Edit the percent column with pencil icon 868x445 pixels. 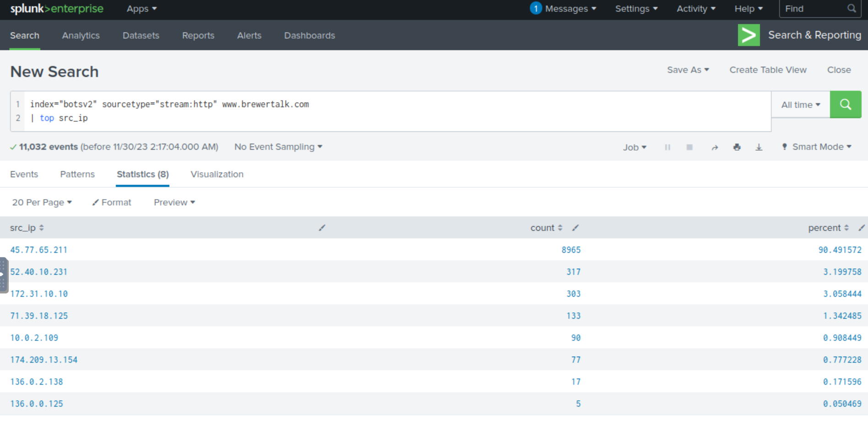pos(861,228)
